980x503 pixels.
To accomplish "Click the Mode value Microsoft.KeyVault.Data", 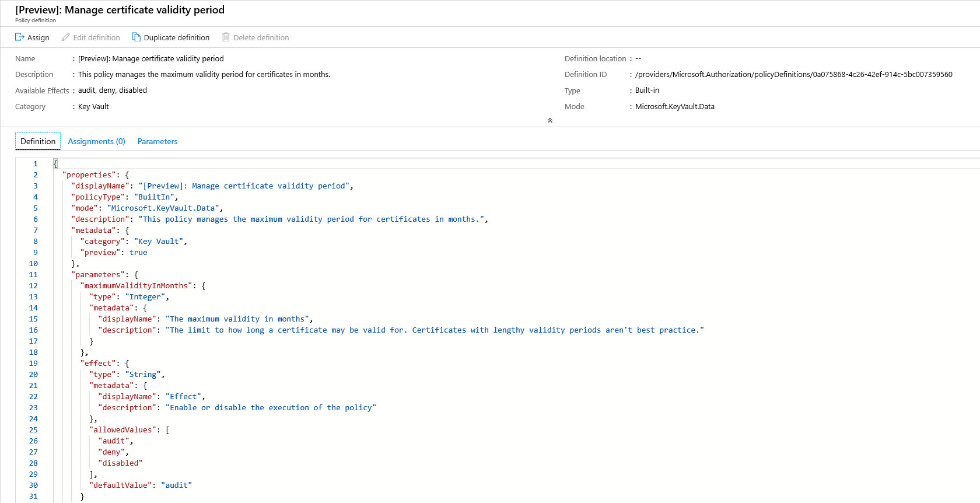I will (675, 106).
